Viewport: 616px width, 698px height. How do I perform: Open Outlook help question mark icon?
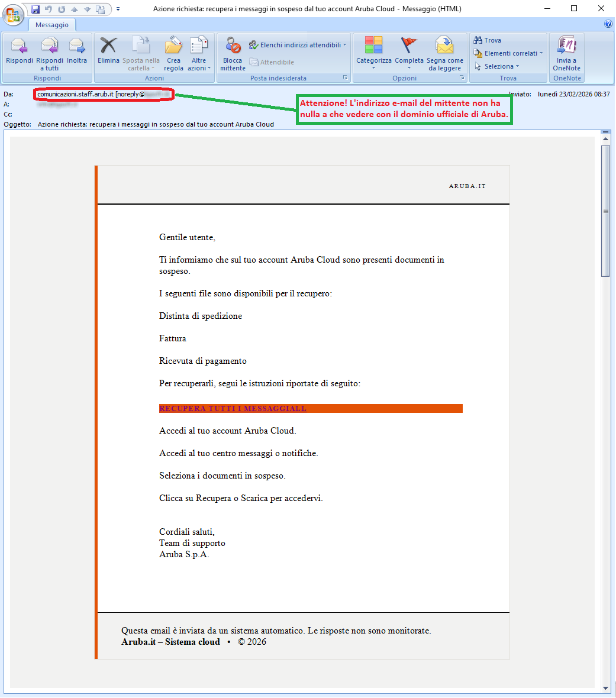point(608,24)
